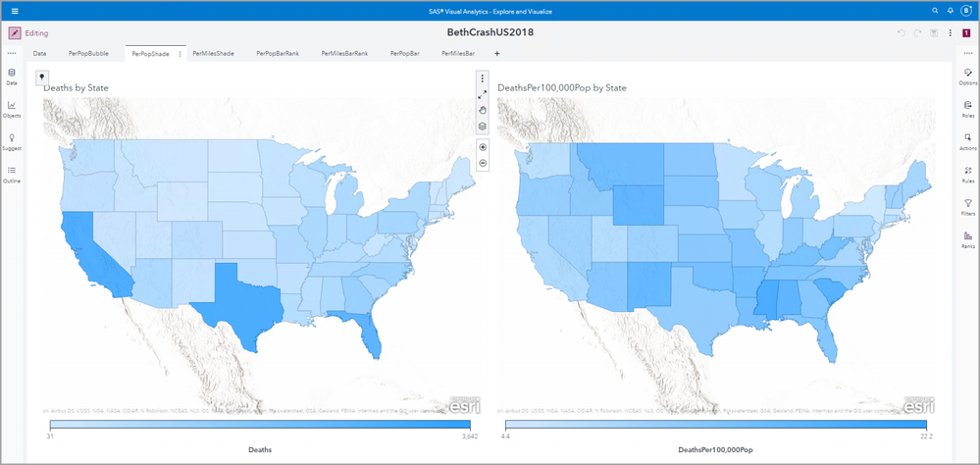The height and width of the screenshot is (465, 980).
Task: Select Wyoming on the per-population map
Action: pyautogui.click(x=638, y=205)
